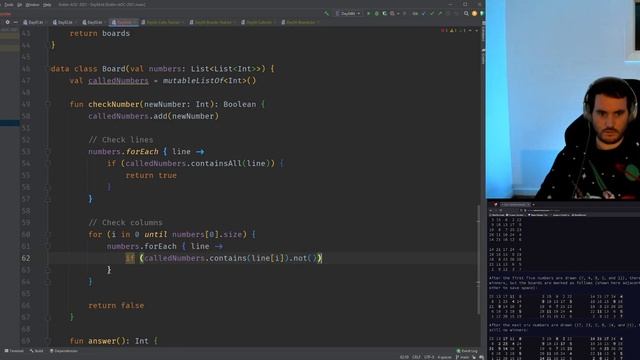The image size is (640, 360).
Task: Open the Window menu
Action: click(x=32, y=4)
